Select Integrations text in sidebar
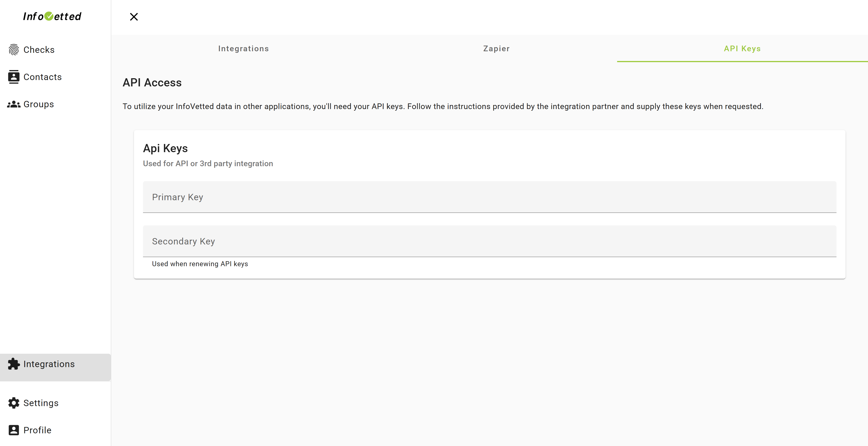Viewport: 868px width, 446px height. 49,364
